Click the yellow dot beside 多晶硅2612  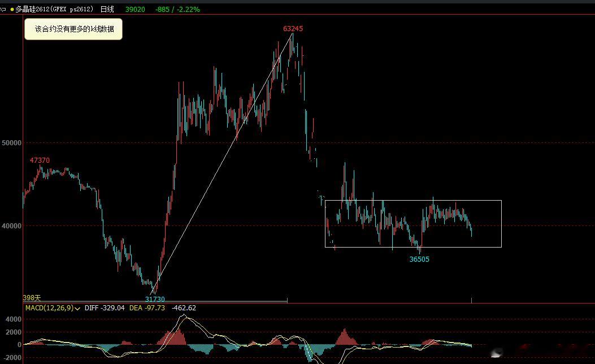click(x=12, y=10)
